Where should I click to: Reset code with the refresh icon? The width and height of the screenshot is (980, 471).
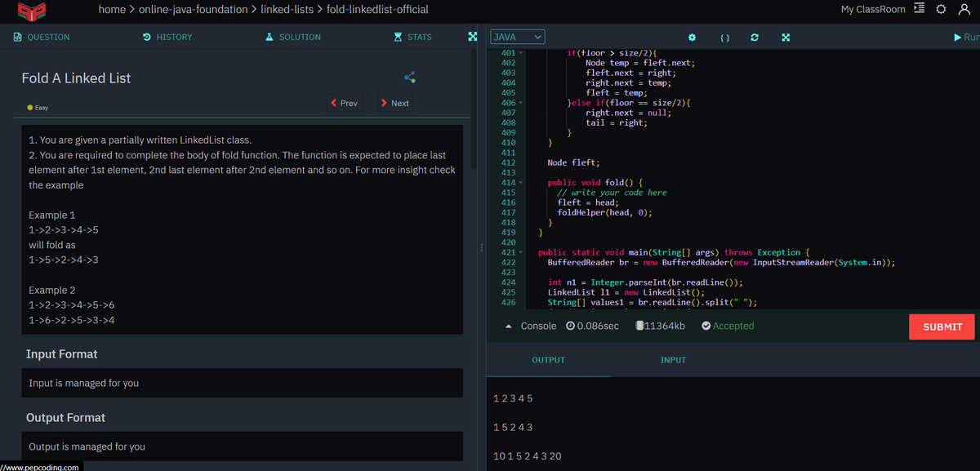click(x=755, y=38)
